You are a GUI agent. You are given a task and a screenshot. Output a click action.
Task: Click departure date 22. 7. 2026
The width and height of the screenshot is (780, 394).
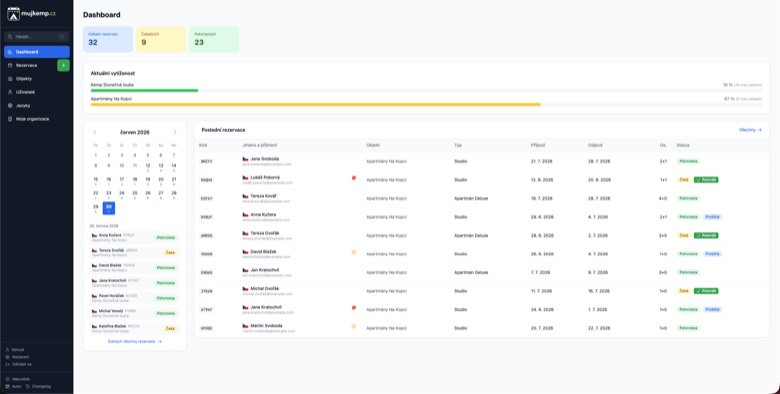[x=598, y=328]
